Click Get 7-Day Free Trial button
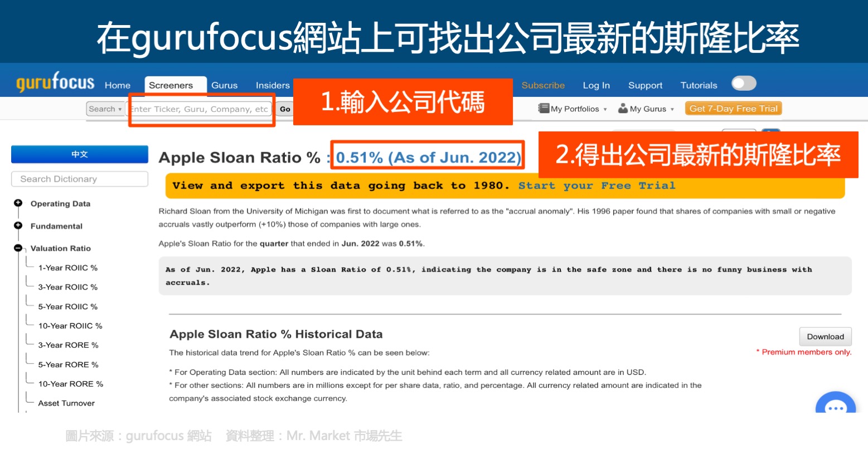The image size is (868, 454). coord(733,109)
